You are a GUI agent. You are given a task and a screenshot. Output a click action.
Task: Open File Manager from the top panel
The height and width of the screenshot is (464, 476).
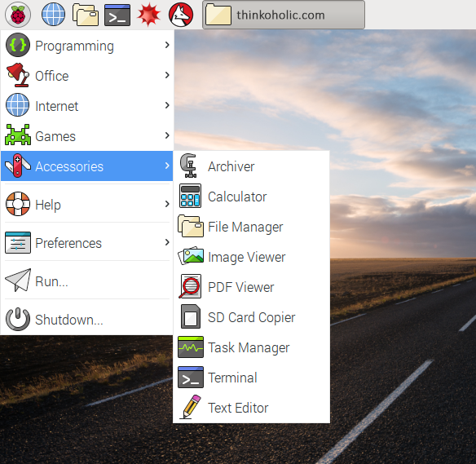86,15
